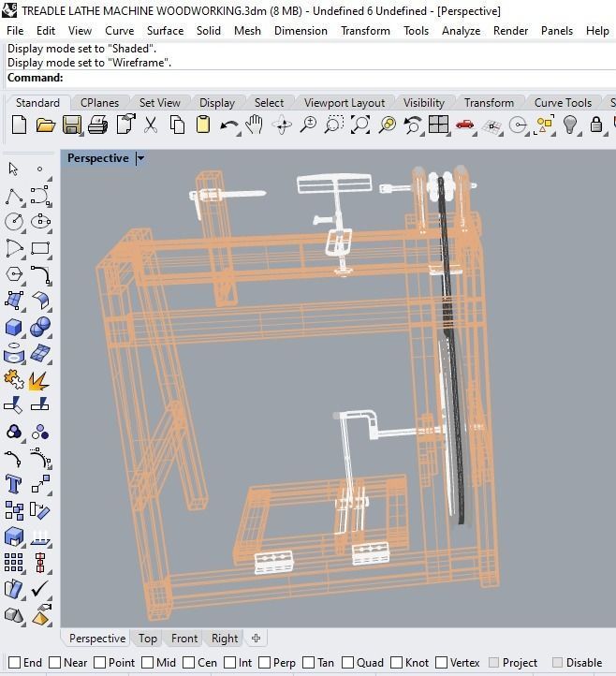Save the model with the floppy disk icon
Screen dimensions: 616x676
(x=71, y=125)
